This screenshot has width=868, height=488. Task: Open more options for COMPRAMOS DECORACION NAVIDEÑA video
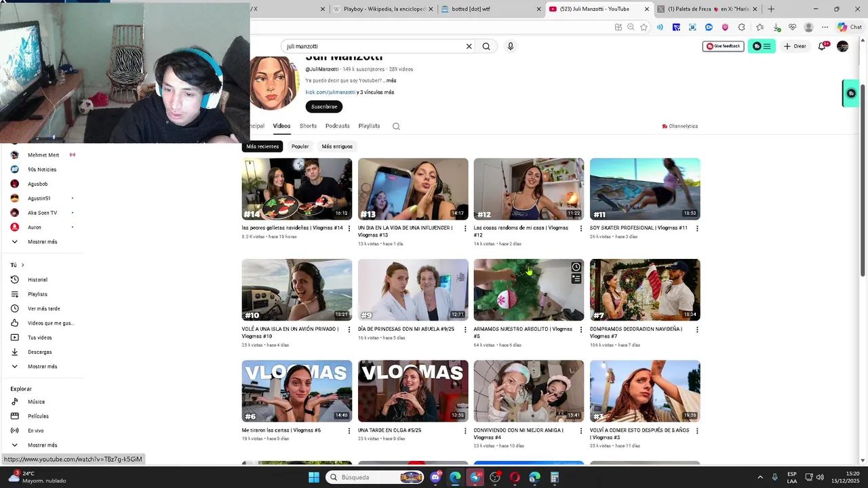697,329
